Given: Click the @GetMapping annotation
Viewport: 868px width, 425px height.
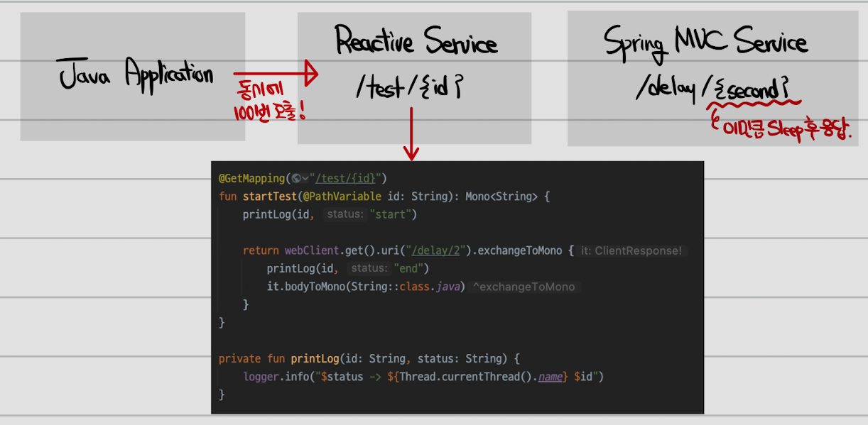Looking at the screenshot, I should click(251, 178).
